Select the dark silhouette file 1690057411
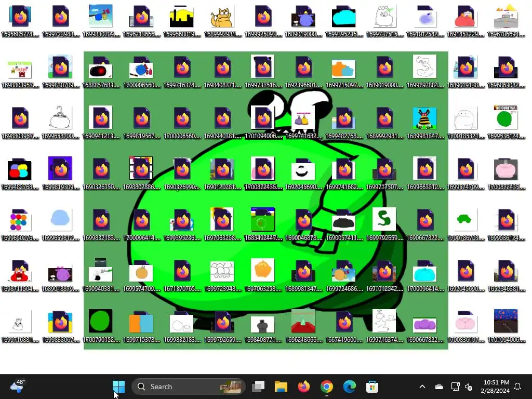This screenshot has height=399, width=532. pos(344,224)
